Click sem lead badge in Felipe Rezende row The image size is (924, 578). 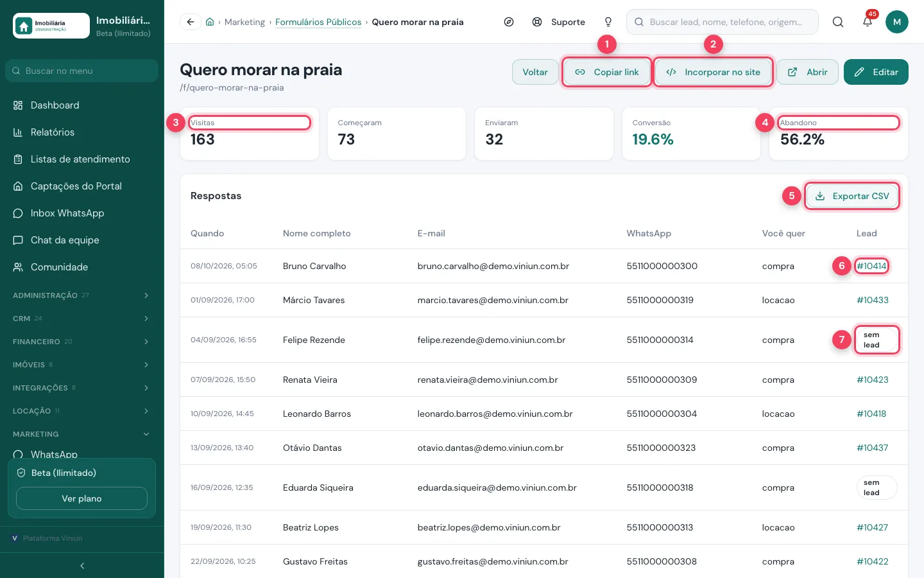(877, 340)
